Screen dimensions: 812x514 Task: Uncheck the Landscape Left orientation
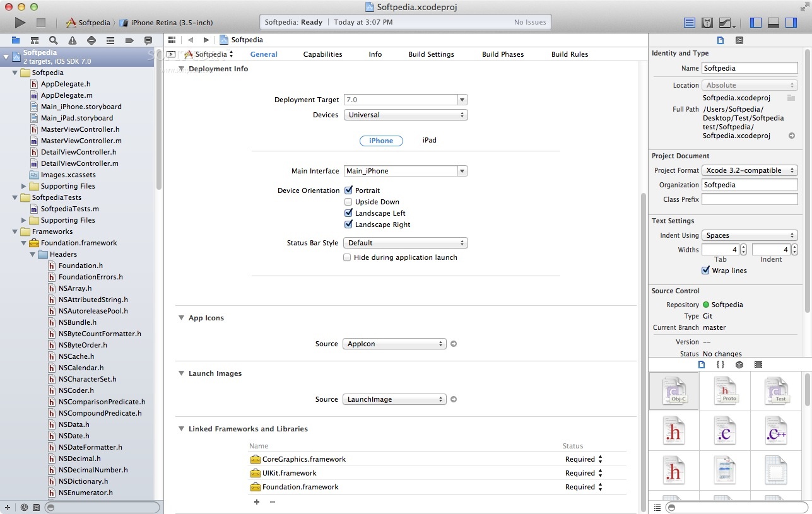click(x=348, y=213)
